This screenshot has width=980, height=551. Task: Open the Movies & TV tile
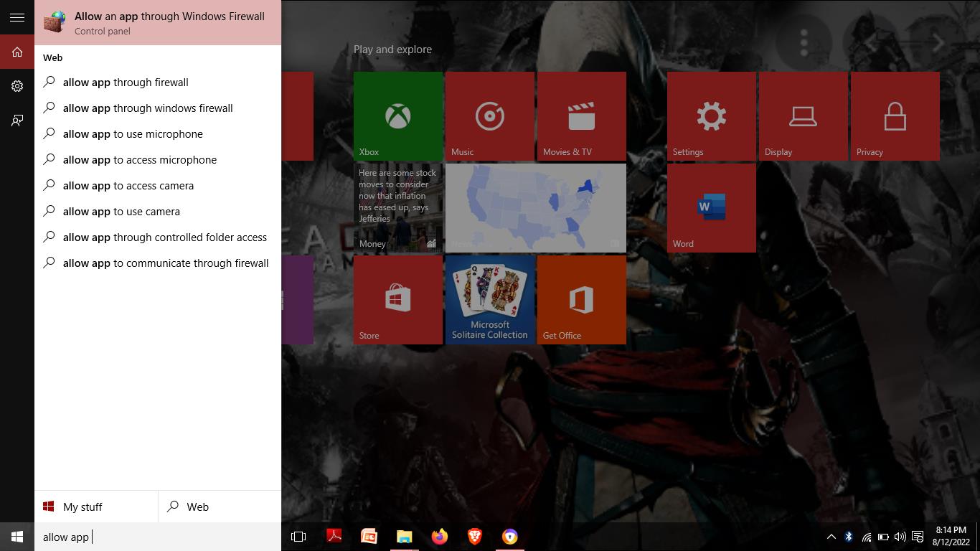[x=582, y=116]
